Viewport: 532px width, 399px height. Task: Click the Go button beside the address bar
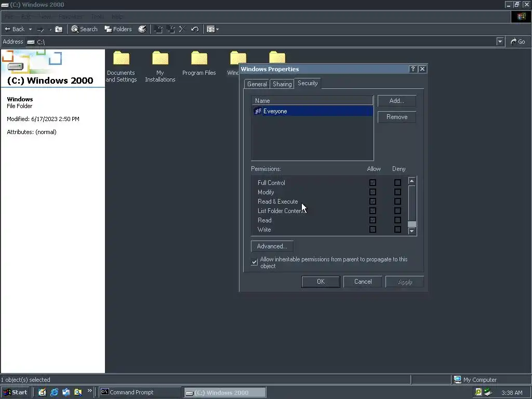tap(518, 42)
